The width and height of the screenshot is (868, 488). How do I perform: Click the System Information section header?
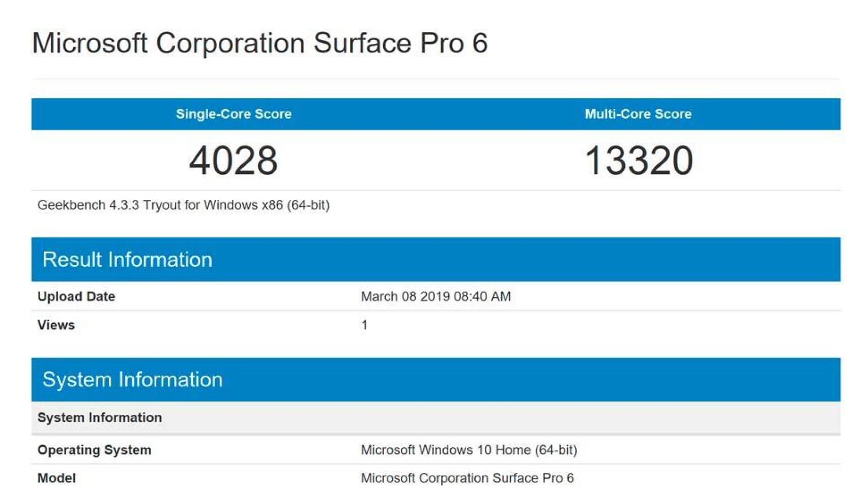pyautogui.click(x=133, y=379)
